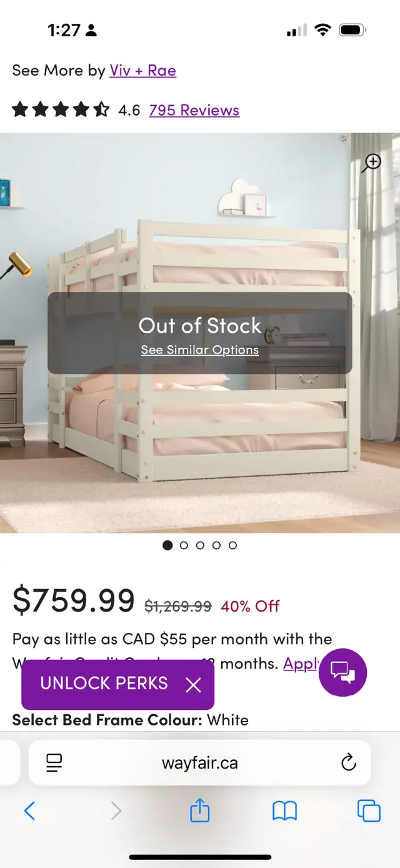
Task: Tap the zoom magnifier icon on the product image
Action: 372,163
